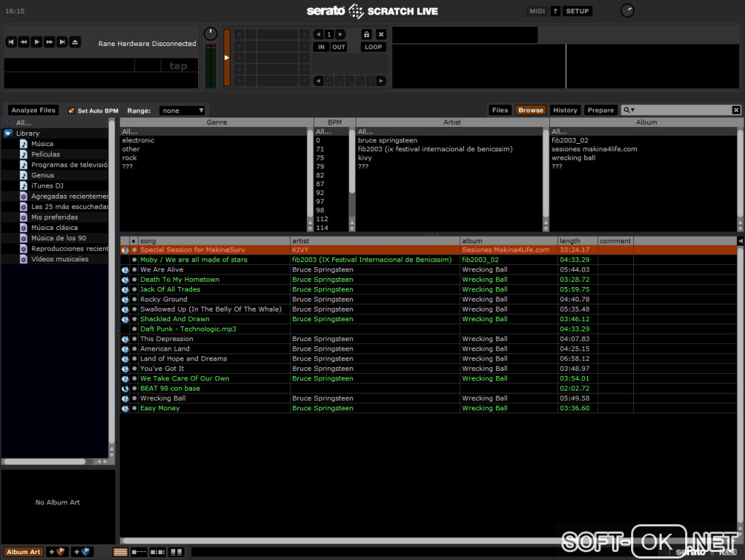Open the Prepare tab
The image size is (745, 560).
[x=600, y=110]
